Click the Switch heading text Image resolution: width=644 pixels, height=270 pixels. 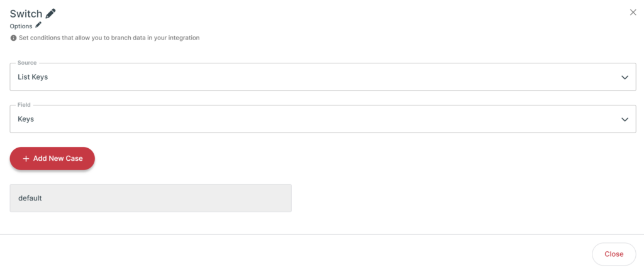pos(26,14)
